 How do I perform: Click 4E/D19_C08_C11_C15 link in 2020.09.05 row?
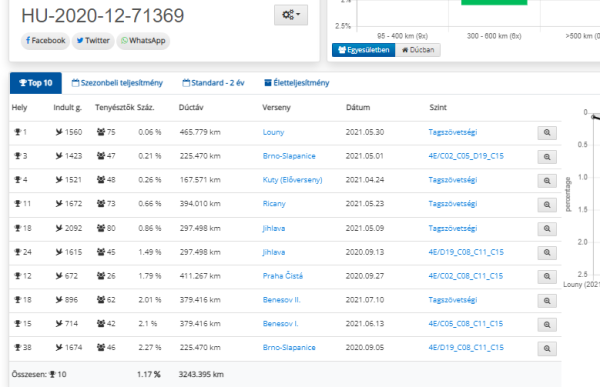pos(466,348)
